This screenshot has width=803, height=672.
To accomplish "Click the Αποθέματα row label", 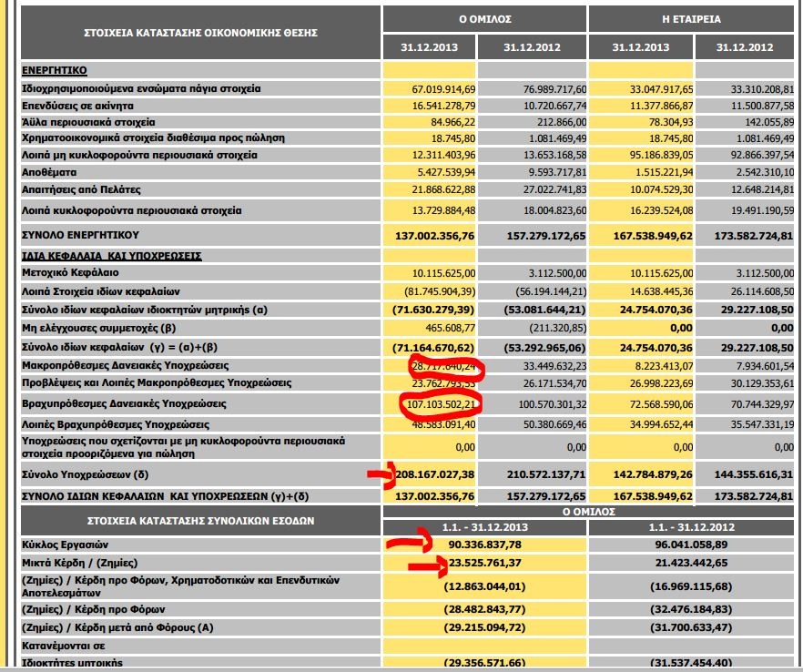I will pyautogui.click(x=49, y=172).
